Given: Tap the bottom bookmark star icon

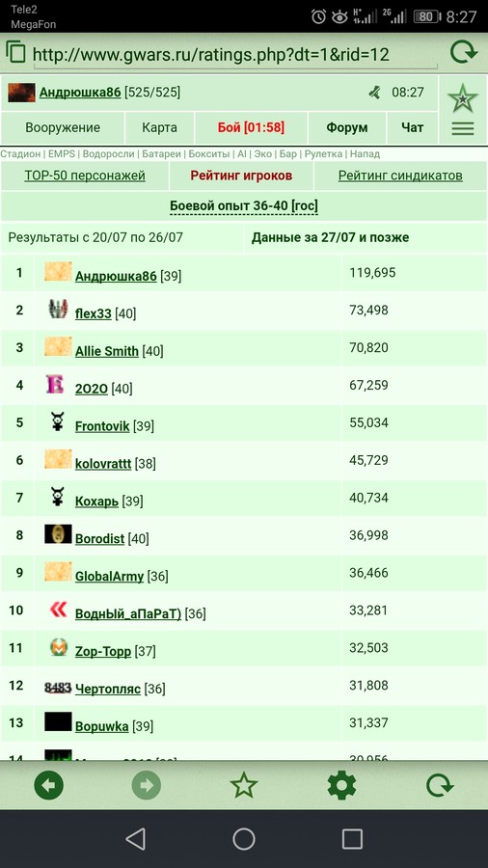Looking at the screenshot, I should (x=243, y=785).
